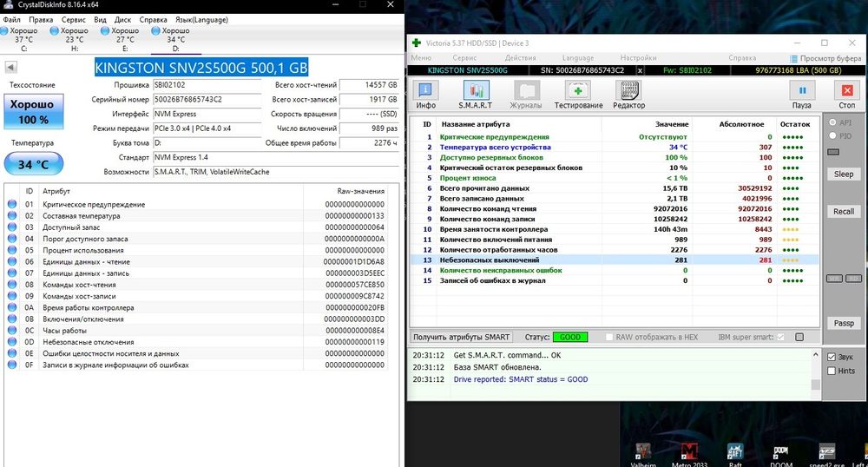
Task: Click the blue status orb of attribute 0D
Action: pos(12,342)
